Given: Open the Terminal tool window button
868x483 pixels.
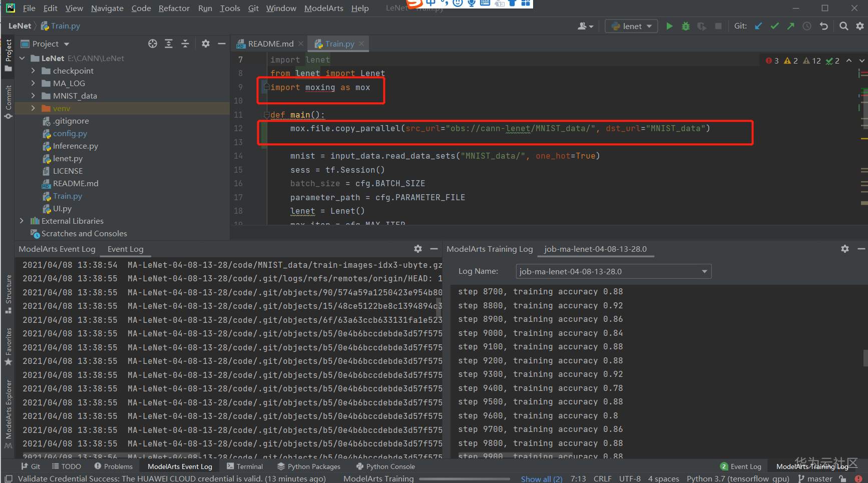Looking at the screenshot, I should click(x=245, y=466).
